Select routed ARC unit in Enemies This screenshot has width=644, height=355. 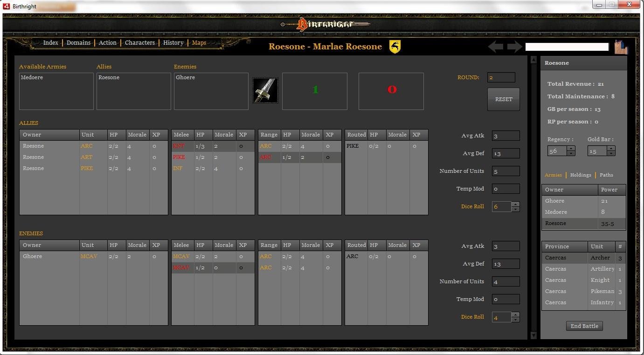[x=387, y=256]
